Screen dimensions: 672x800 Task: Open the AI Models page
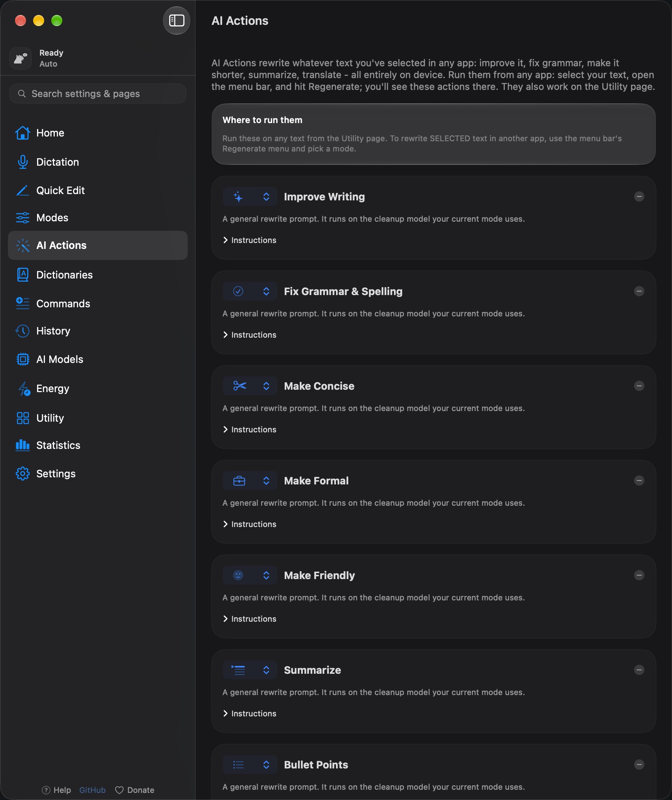(x=97, y=359)
